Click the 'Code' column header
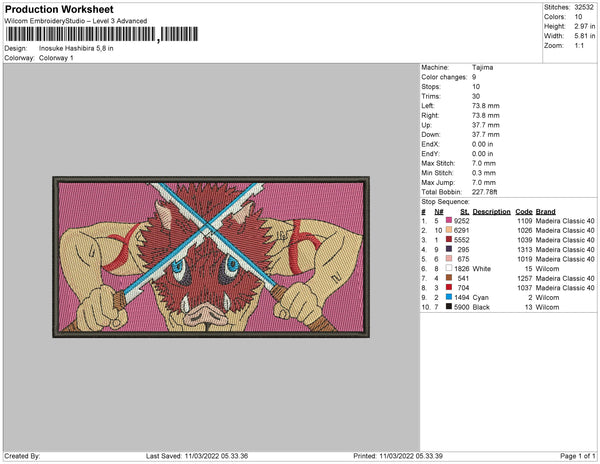 click(524, 212)
